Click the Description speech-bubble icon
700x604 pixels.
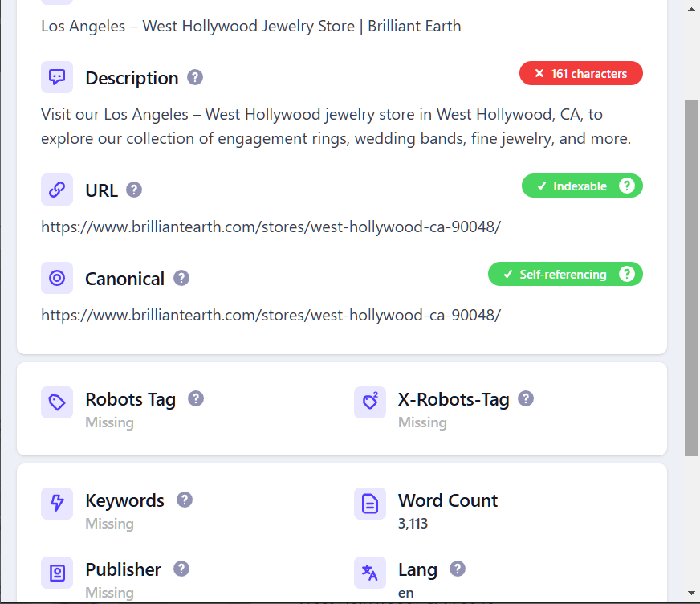tap(56, 77)
